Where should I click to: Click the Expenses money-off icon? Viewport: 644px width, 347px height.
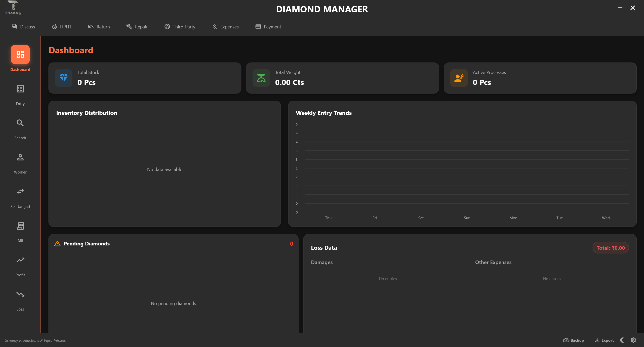(215, 26)
